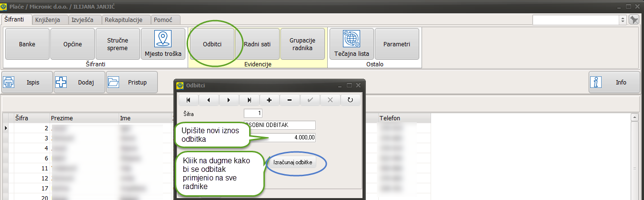The image size is (644, 200).
Task: Jump to last record in Odbitci dialog
Action: [249, 100]
